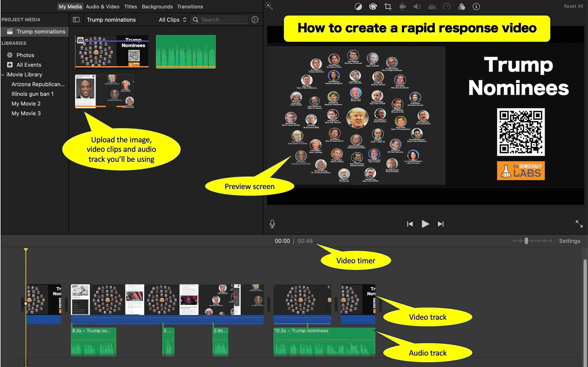The image size is (588, 367).
Task: Select the long middle video clip in timeline
Action: click(x=167, y=304)
